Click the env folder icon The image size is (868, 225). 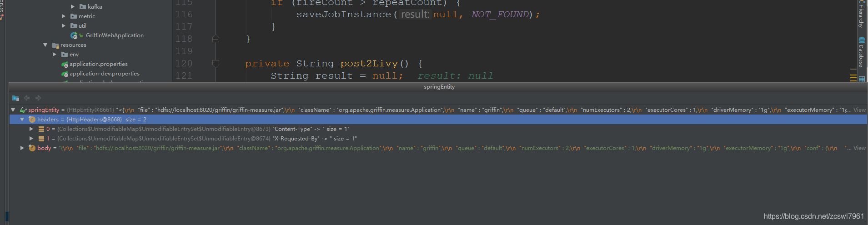tap(65, 54)
